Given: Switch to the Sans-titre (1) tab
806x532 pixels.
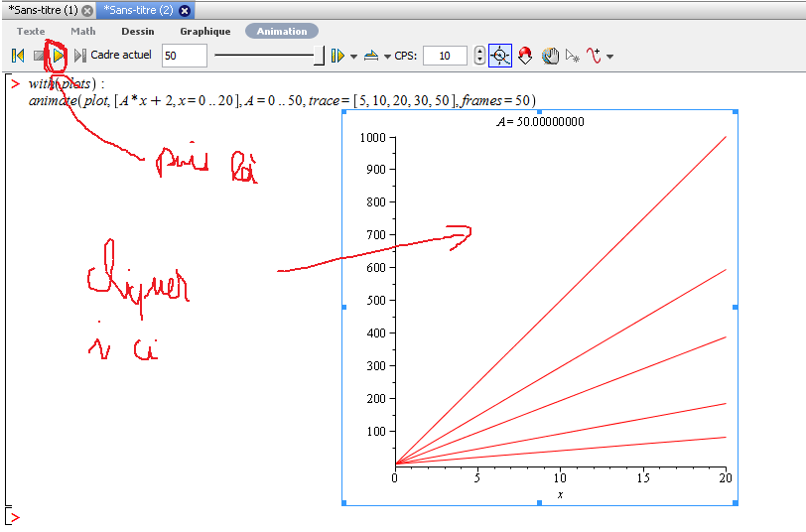Looking at the screenshot, I should 43,10.
